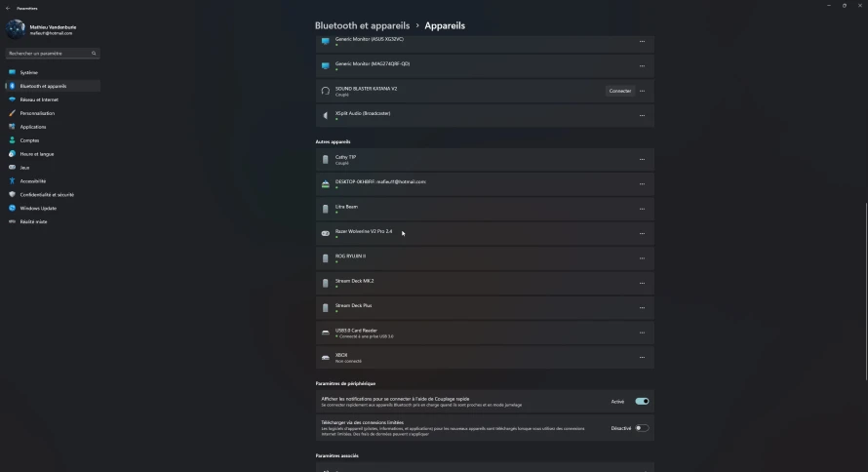Image resolution: width=868 pixels, height=472 pixels.
Task: Click the Windows Update icon
Action: [x=12, y=208]
